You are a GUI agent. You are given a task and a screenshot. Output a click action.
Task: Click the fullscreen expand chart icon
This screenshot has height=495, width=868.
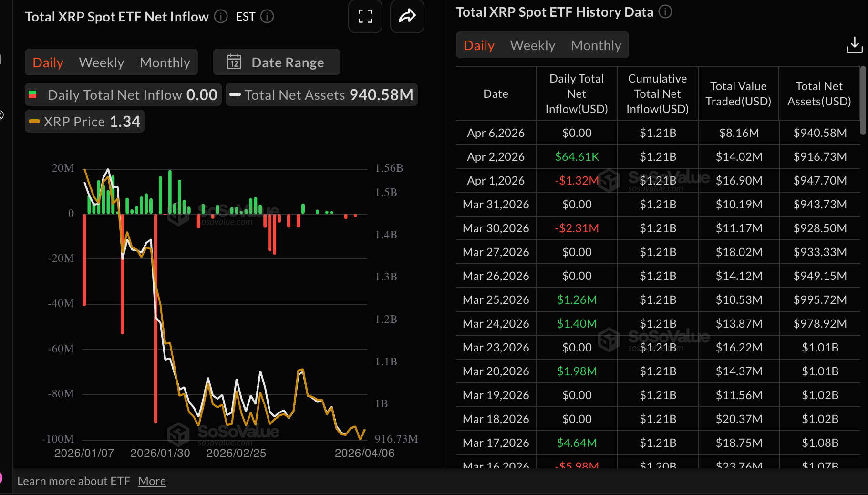[x=365, y=17]
